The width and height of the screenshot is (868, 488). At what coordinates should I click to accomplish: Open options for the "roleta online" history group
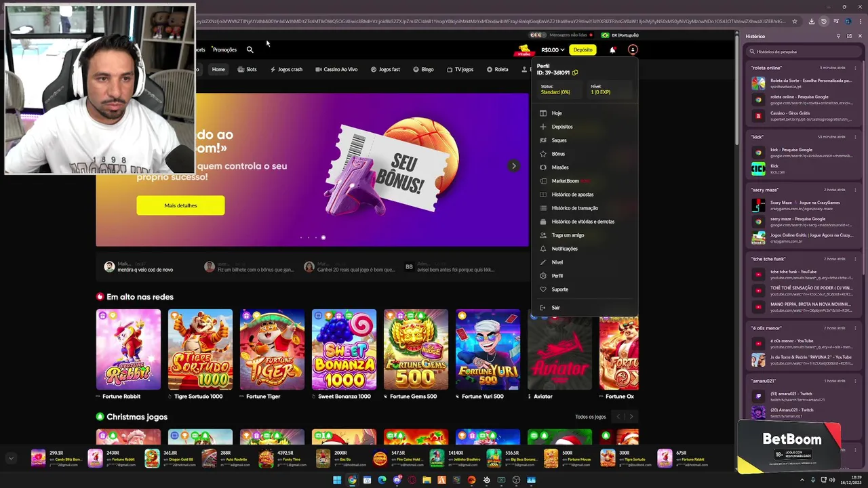tap(854, 68)
